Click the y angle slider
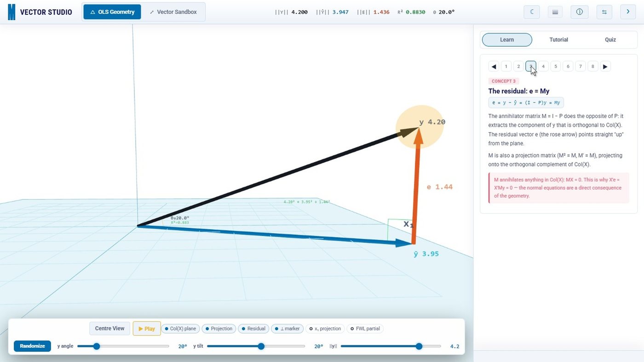Screen dimensions: 644x362 tap(123, 346)
